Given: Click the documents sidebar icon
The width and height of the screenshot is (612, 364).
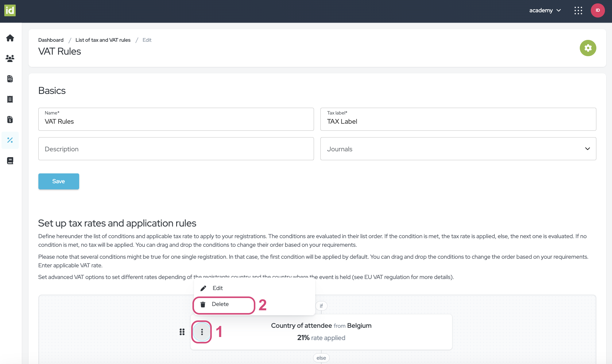Looking at the screenshot, I should 10,79.
